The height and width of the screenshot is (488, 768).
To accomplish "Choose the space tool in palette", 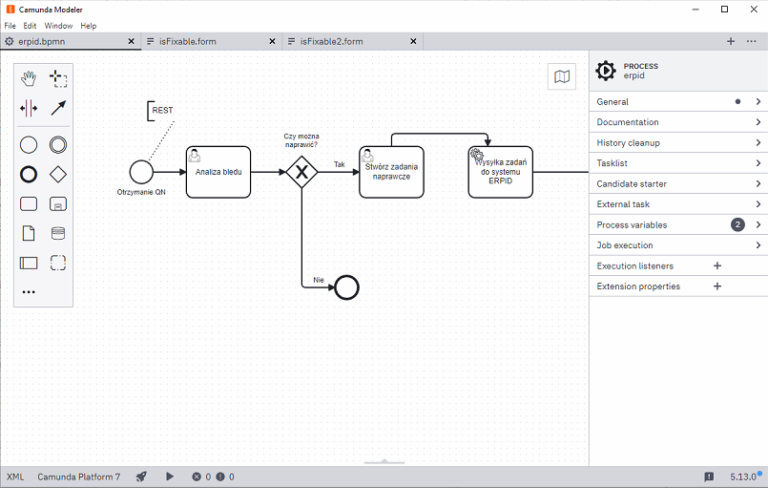I will coord(29,108).
